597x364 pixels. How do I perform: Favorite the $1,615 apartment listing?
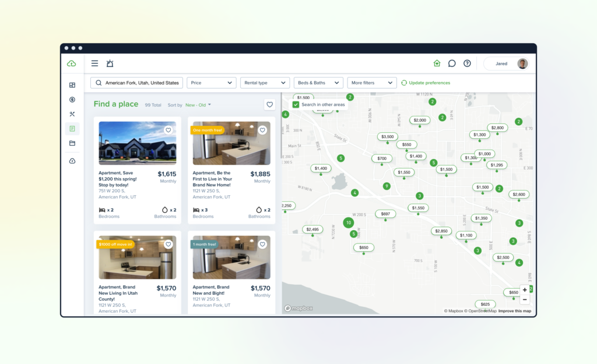tap(168, 130)
